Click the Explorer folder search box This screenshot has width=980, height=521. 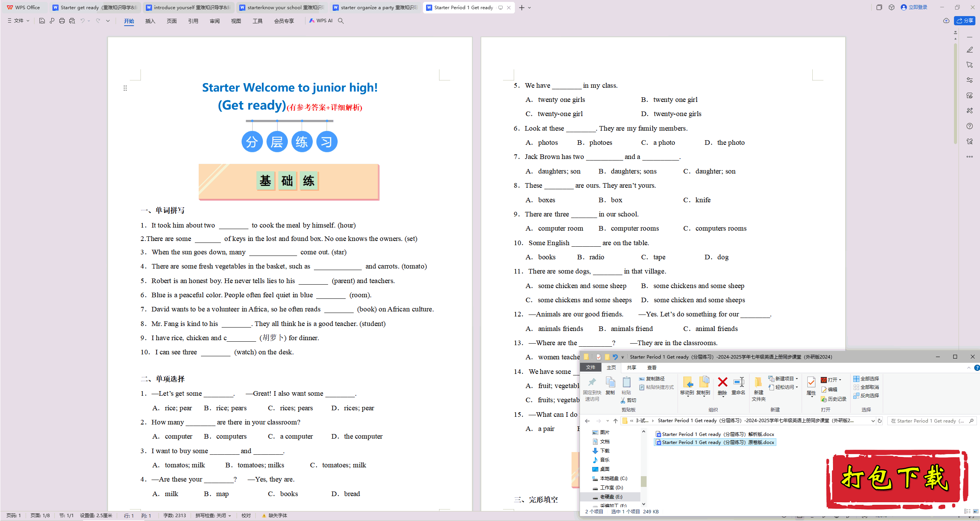point(931,421)
